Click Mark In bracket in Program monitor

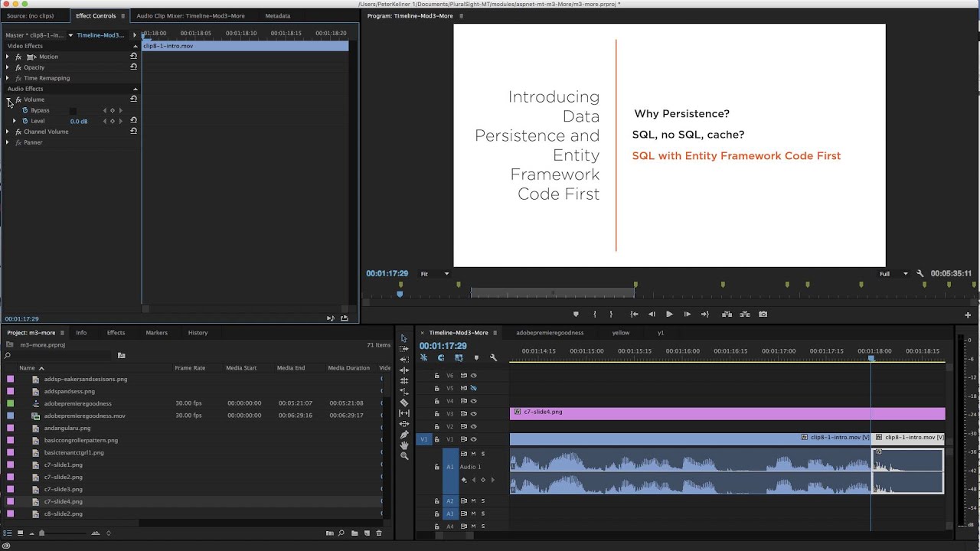click(594, 314)
